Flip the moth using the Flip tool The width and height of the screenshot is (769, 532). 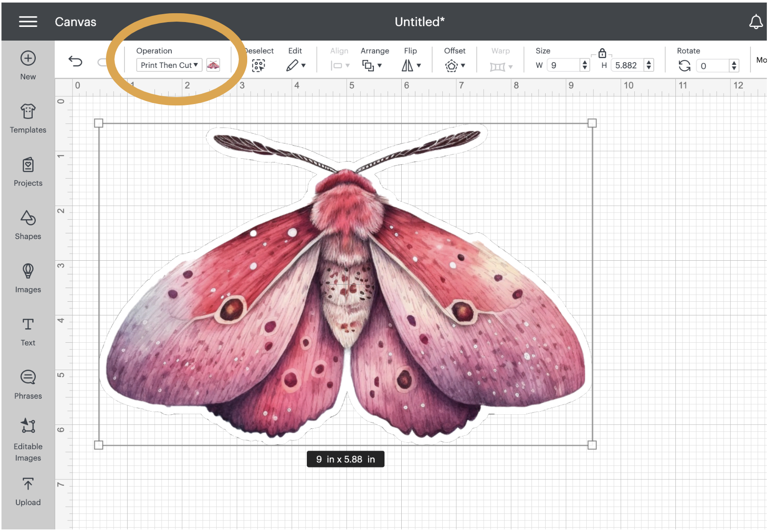[410, 65]
